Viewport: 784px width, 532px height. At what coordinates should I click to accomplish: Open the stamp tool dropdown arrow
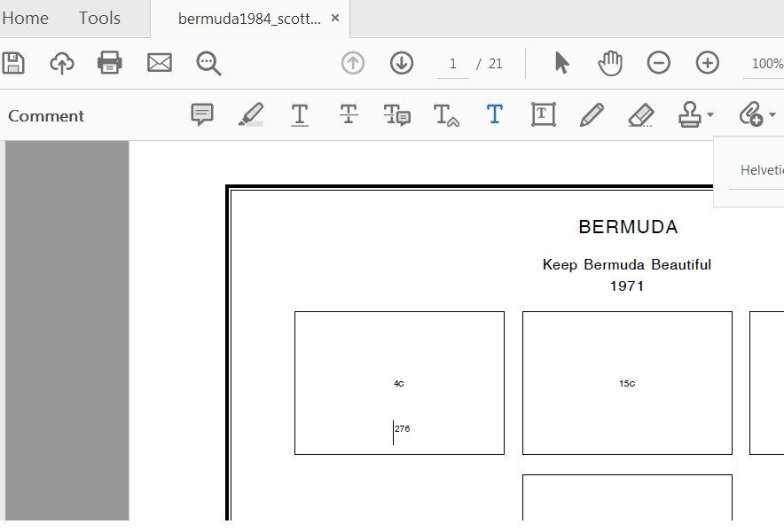click(x=710, y=116)
